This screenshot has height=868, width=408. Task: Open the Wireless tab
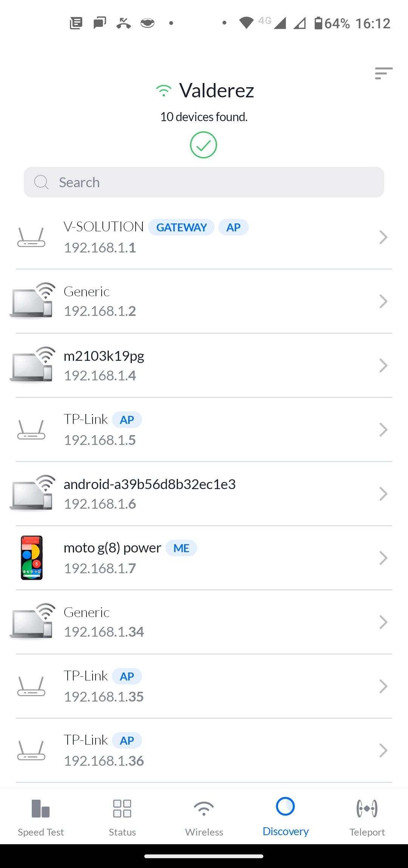[204, 816]
